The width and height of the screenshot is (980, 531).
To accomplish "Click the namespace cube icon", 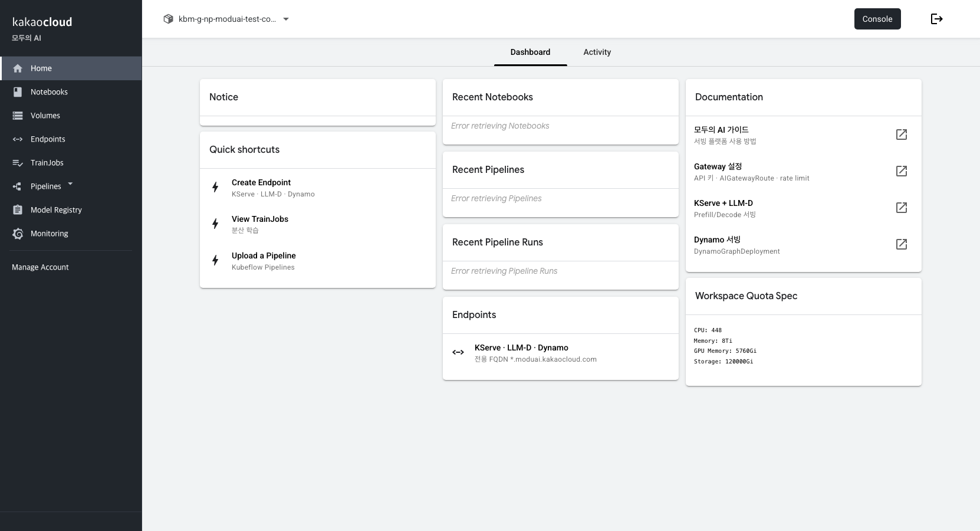I will 168,19.
